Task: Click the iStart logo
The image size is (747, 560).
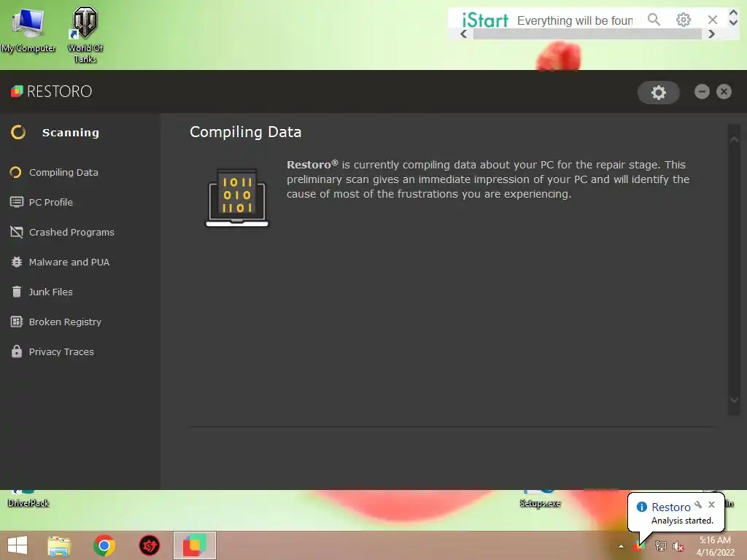Action: (x=485, y=20)
